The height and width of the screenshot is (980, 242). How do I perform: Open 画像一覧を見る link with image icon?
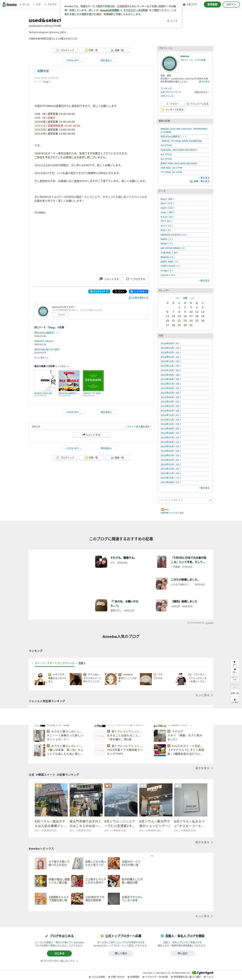pyautogui.click(x=200, y=181)
